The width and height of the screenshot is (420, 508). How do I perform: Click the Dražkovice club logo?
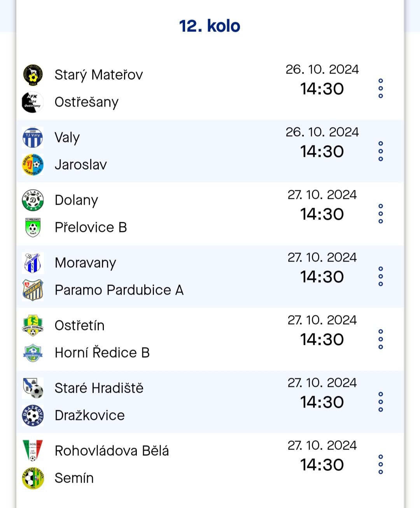33,415
